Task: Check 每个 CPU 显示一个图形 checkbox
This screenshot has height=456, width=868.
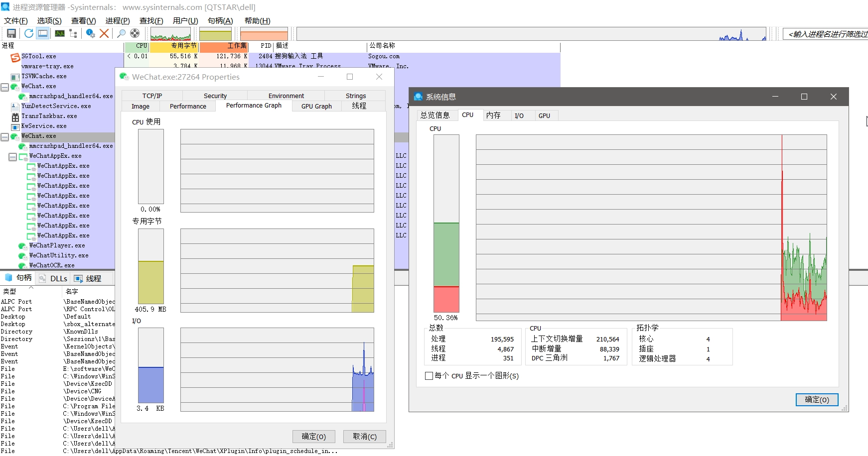Action: 429,376
